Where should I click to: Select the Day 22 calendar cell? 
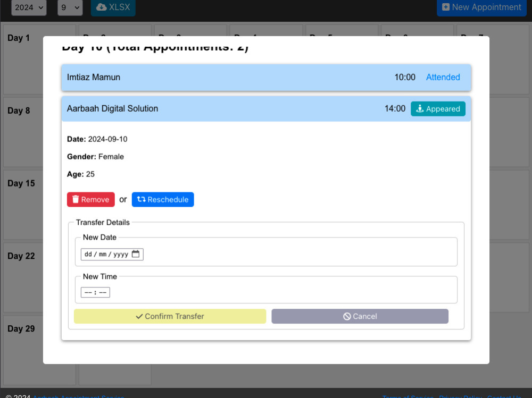click(x=23, y=277)
